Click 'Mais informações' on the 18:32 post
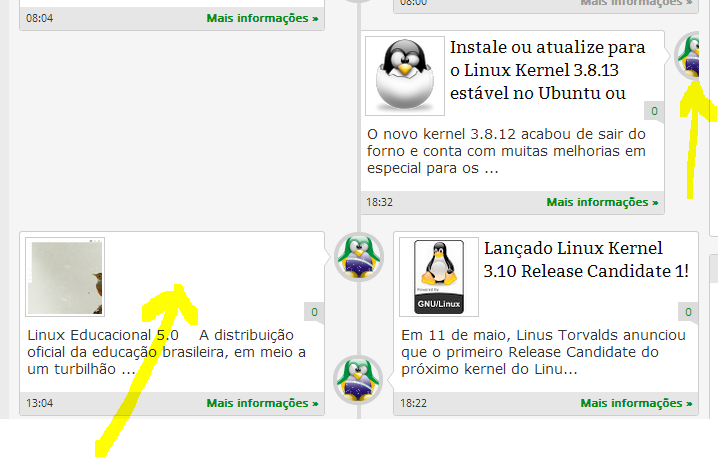 pos(602,202)
